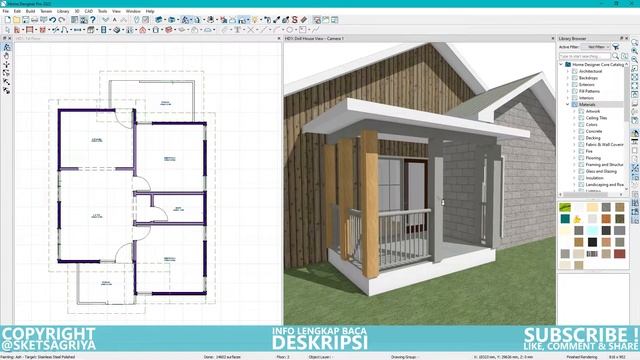Image resolution: width=640 pixels, height=360 pixels.
Task: Expand the Flooring materials folder
Action: click(x=574, y=158)
